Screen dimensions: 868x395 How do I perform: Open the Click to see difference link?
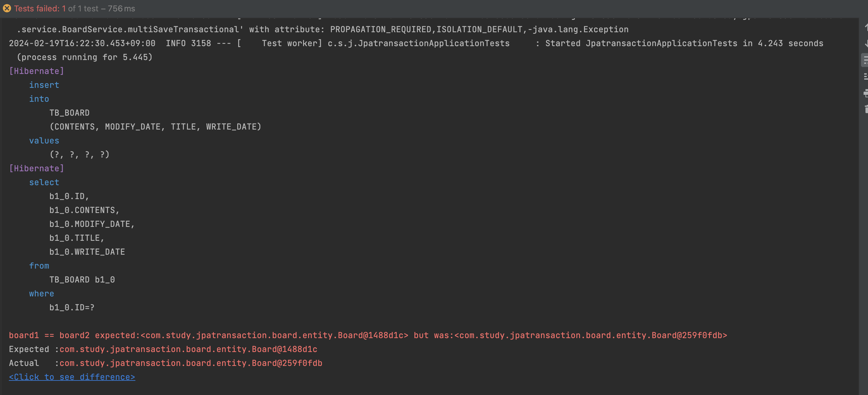click(72, 377)
